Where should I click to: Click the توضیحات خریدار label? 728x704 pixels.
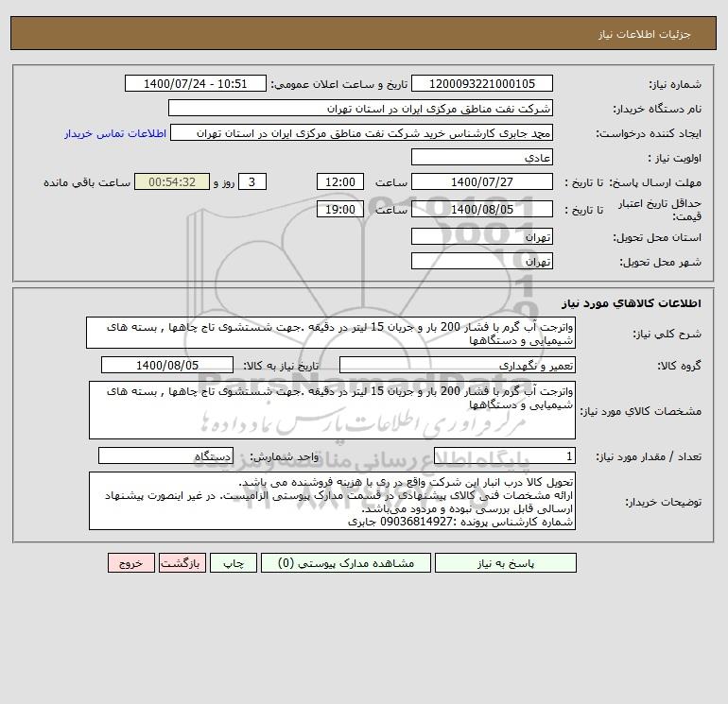664,502
